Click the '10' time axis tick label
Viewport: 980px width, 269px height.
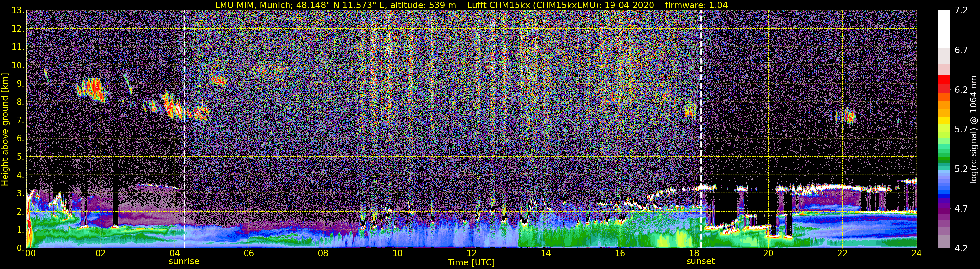click(397, 253)
